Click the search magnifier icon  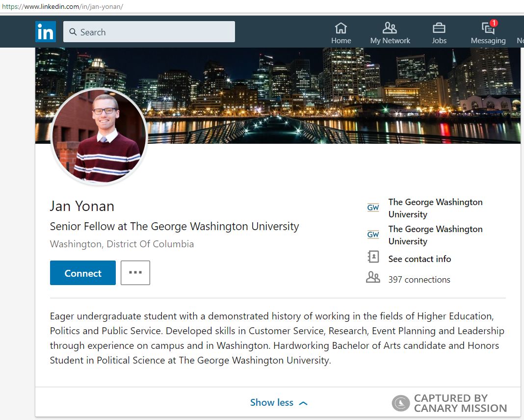point(73,32)
